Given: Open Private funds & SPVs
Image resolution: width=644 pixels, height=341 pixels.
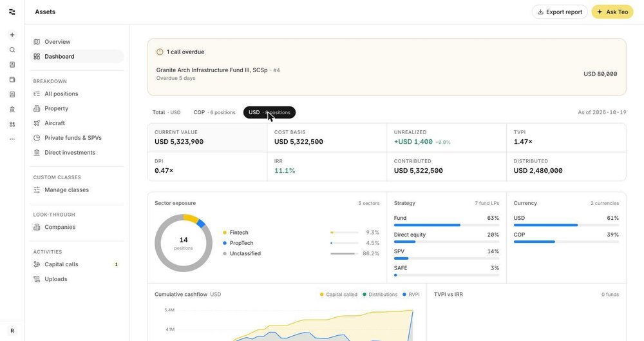Looking at the screenshot, I should 77,138.
